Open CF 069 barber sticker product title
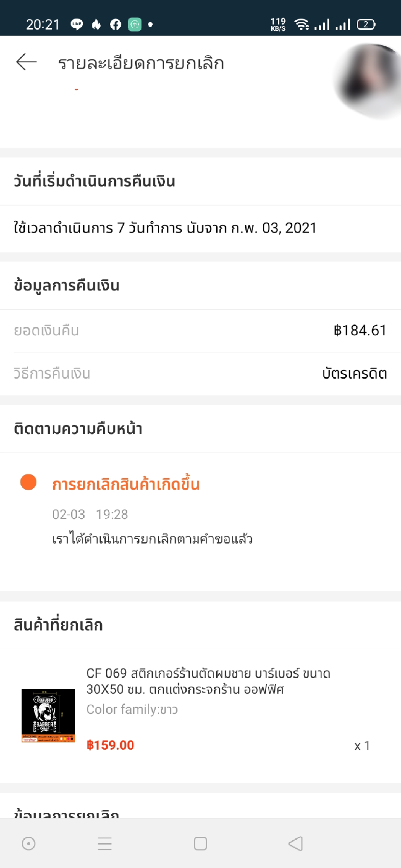 208,681
